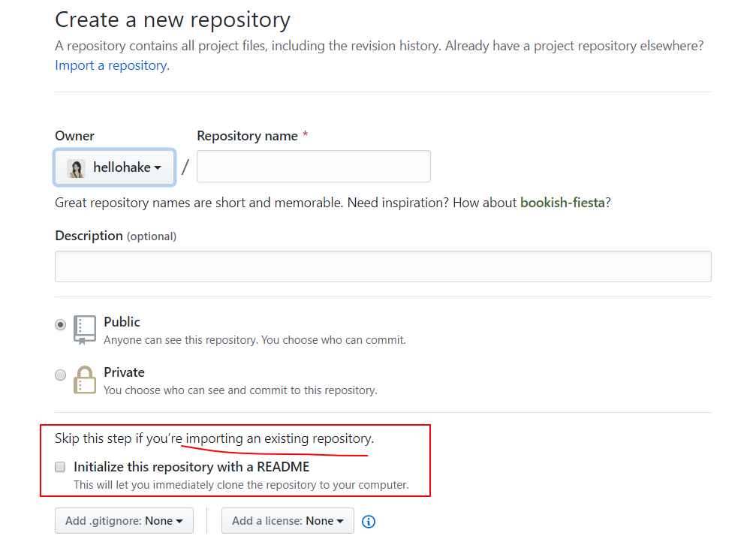
Task: Click 'Skip this step if you're importing' text
Action: (x=214, y=438)
